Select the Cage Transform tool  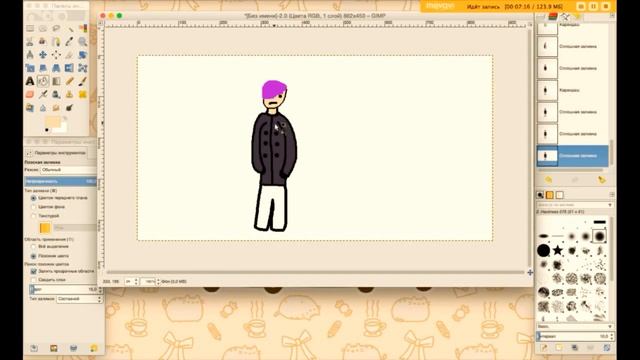[83, 68]
